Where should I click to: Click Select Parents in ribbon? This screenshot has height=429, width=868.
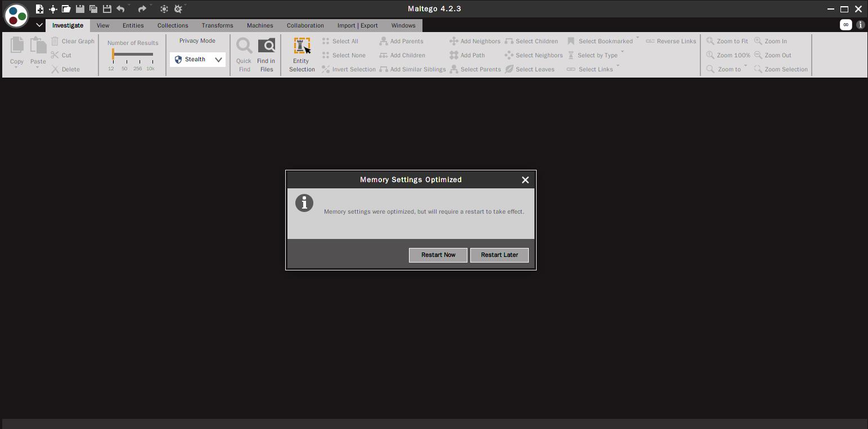475,69
